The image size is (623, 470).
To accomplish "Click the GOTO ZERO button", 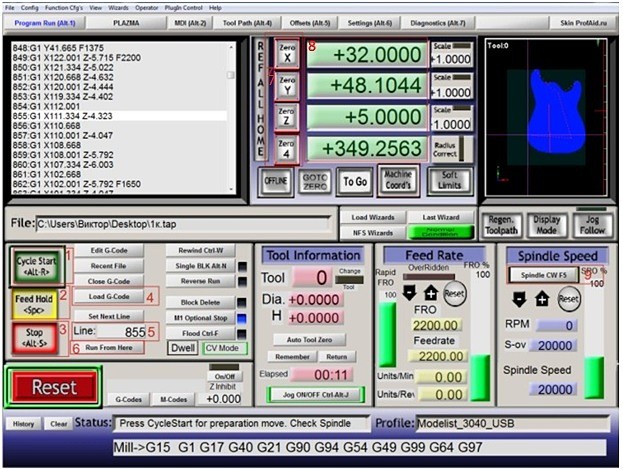I will click(x=315, y=182).
